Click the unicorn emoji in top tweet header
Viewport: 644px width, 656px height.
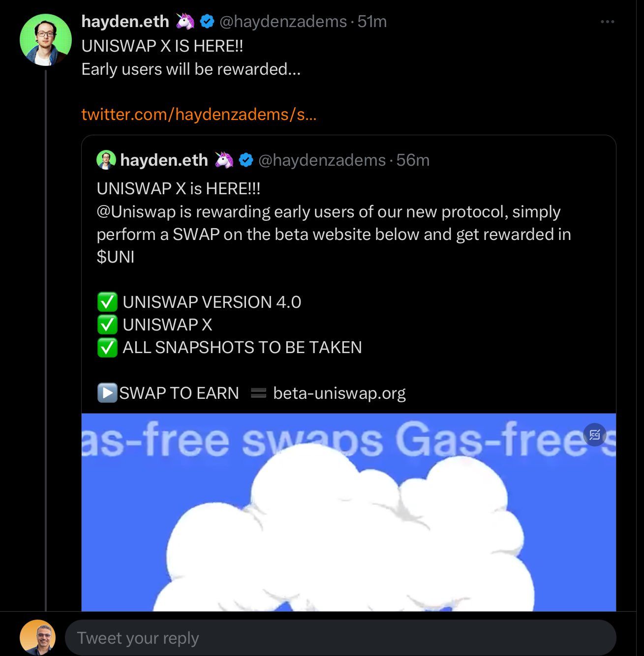[185, 21]
